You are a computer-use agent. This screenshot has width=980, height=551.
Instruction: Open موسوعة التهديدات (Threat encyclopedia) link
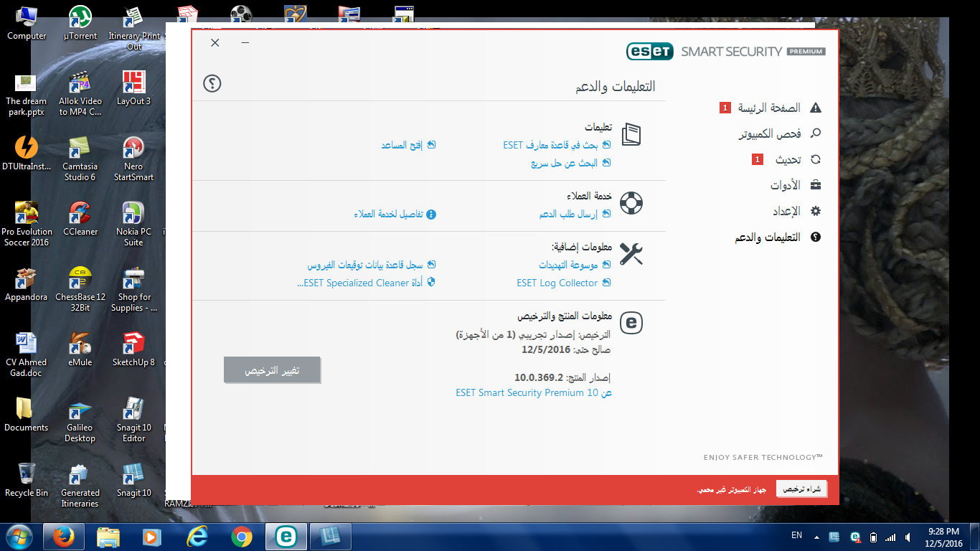click(x=575, y=265)
